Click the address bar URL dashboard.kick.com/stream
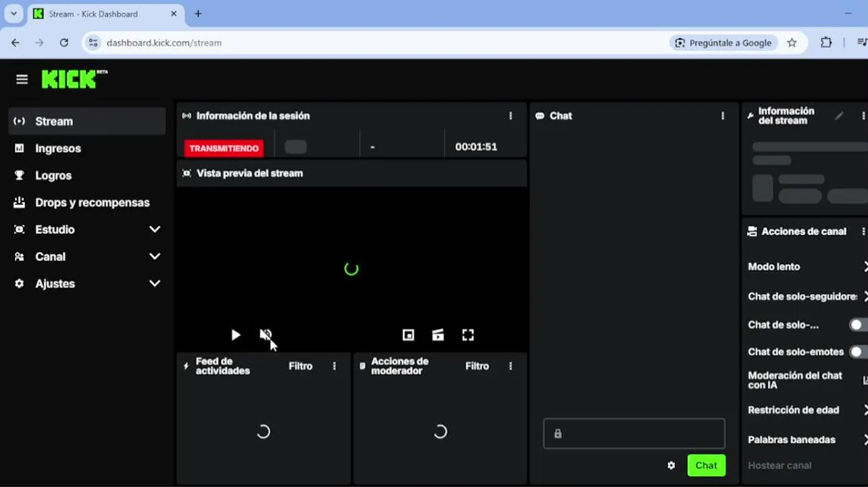868x487 pixels. coord(164,43)
